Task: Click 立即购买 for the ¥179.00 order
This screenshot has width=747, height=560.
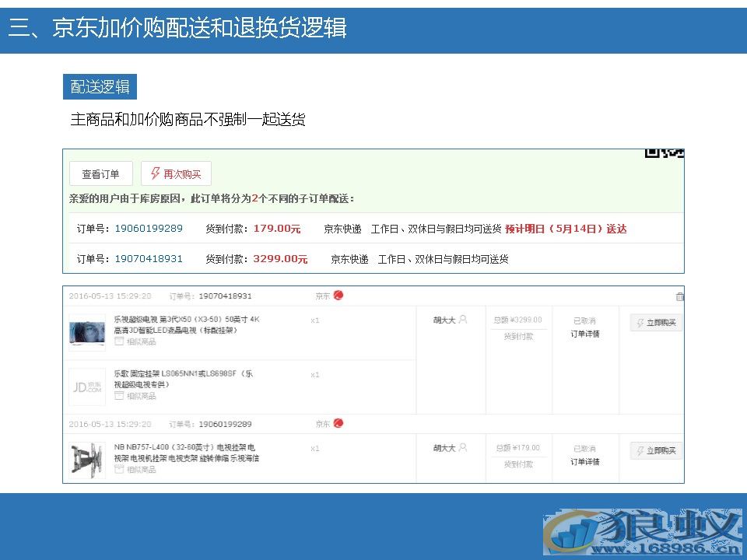Action: [656, 450]
